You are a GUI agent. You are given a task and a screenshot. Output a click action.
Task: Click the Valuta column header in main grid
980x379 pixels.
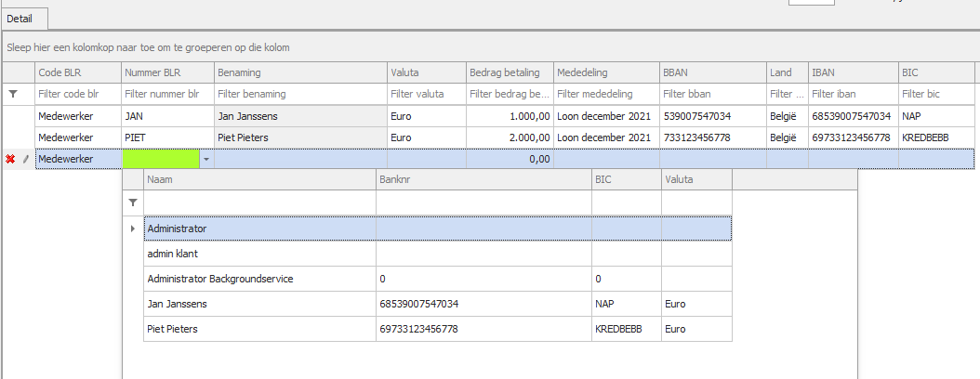[x=426, y=72]
